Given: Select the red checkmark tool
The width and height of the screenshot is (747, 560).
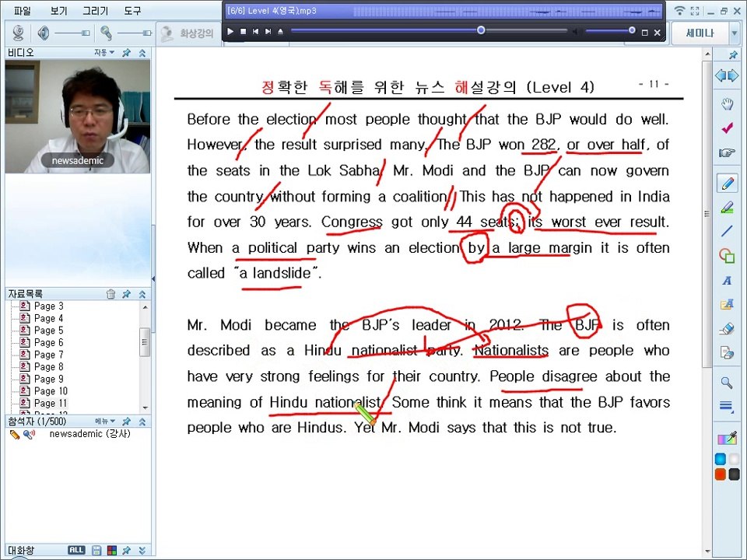Looking at the screenshot, I should [x=727, y=128].
